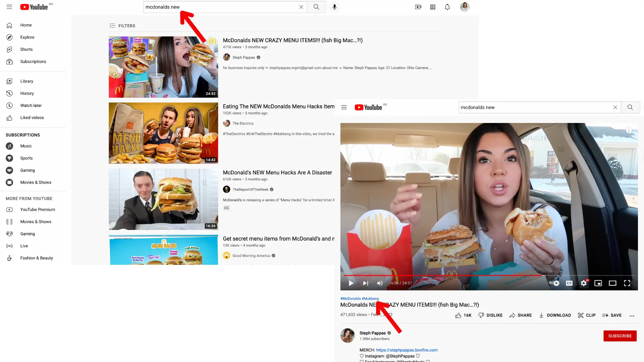Image resolution: width=644 pixels, height=362 pixels.
Task: Select Gaming under Subscriptions
Action: 27,170
